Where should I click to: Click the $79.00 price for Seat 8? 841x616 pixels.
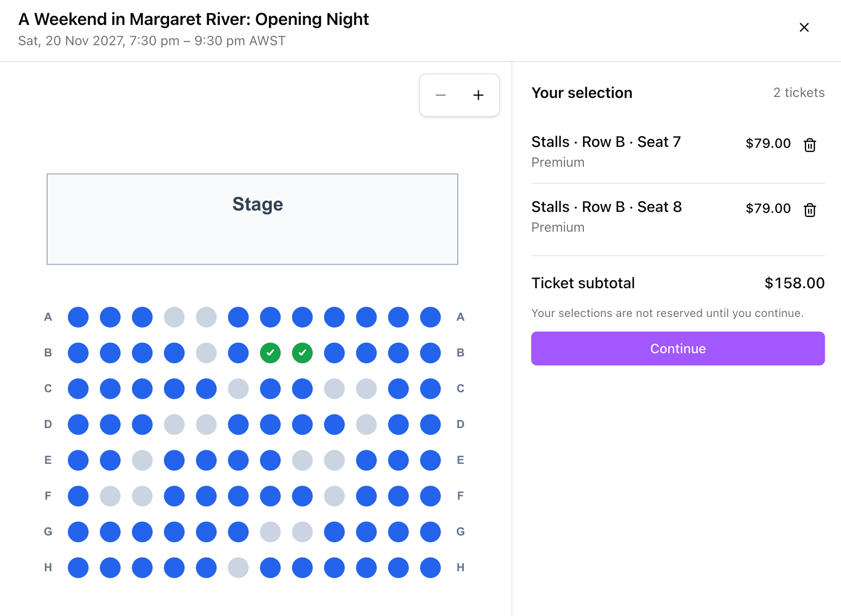tap(768, 208)
